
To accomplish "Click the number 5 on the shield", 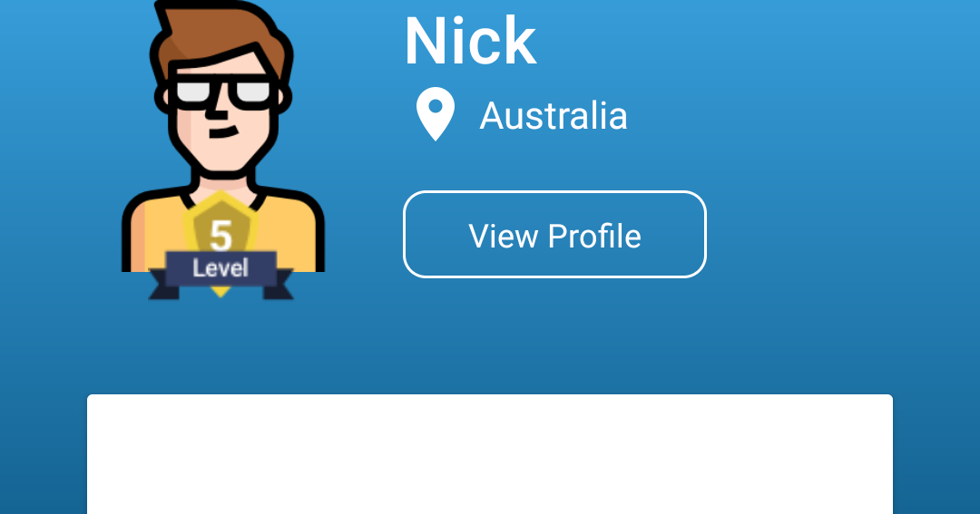I will coord(220,236).
